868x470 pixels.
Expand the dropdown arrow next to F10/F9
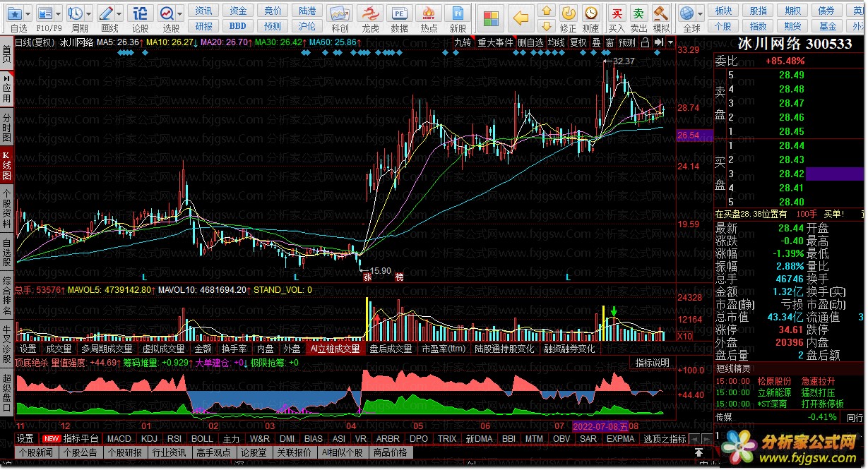click(x=59, y=13)
